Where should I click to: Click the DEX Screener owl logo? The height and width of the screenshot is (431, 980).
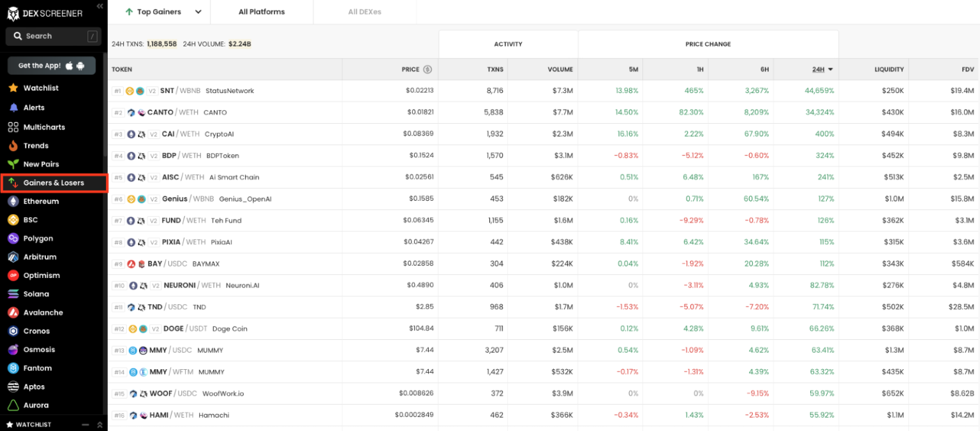point(13,13)
